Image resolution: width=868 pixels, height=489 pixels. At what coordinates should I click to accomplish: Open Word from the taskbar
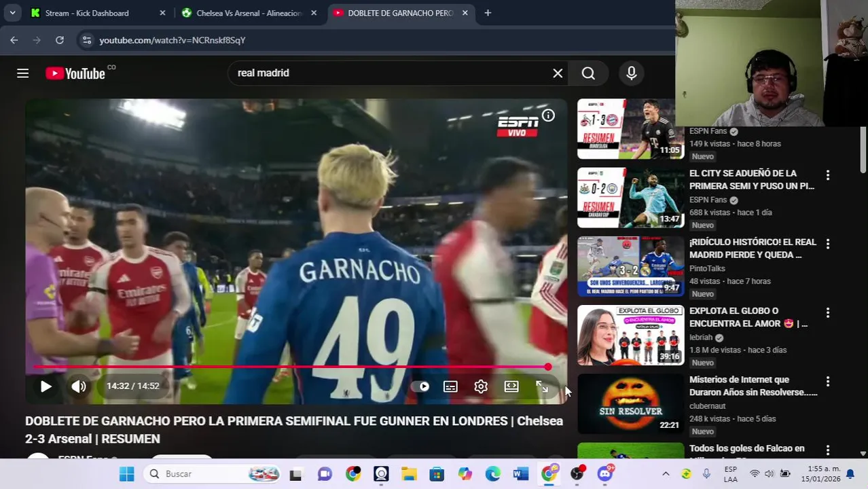521,474
